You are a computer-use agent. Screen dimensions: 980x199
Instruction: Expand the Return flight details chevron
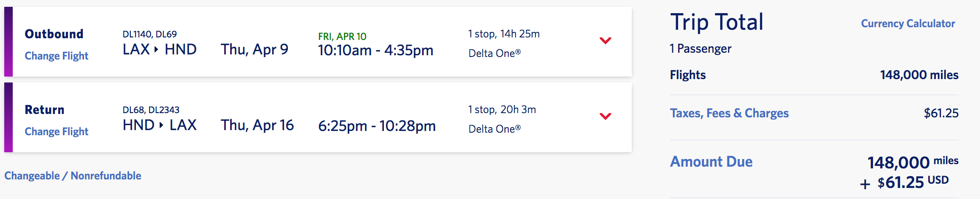tap(605, 116)
